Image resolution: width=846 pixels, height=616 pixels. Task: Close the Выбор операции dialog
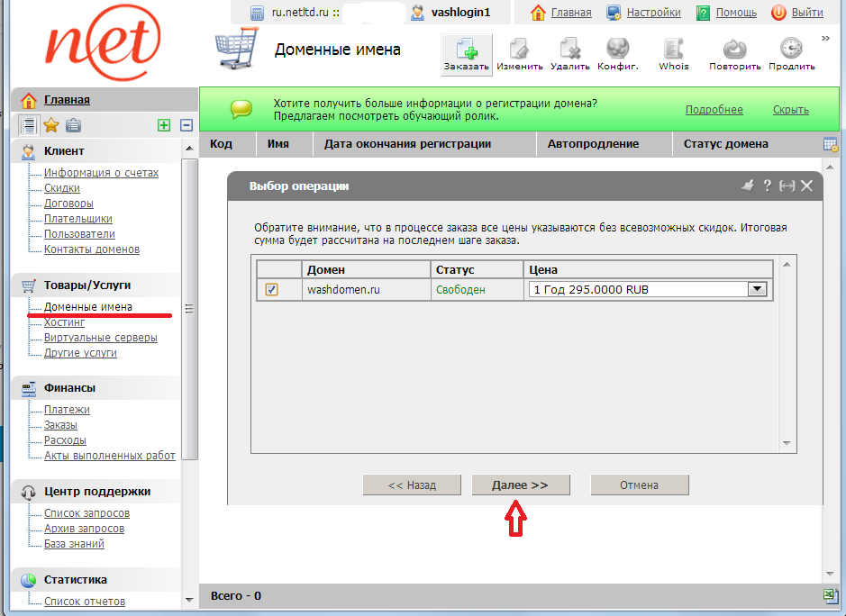806,186
